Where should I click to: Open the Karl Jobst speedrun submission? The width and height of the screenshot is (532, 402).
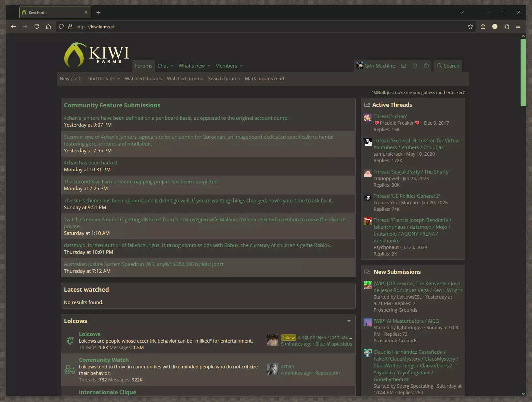(143, 264)
